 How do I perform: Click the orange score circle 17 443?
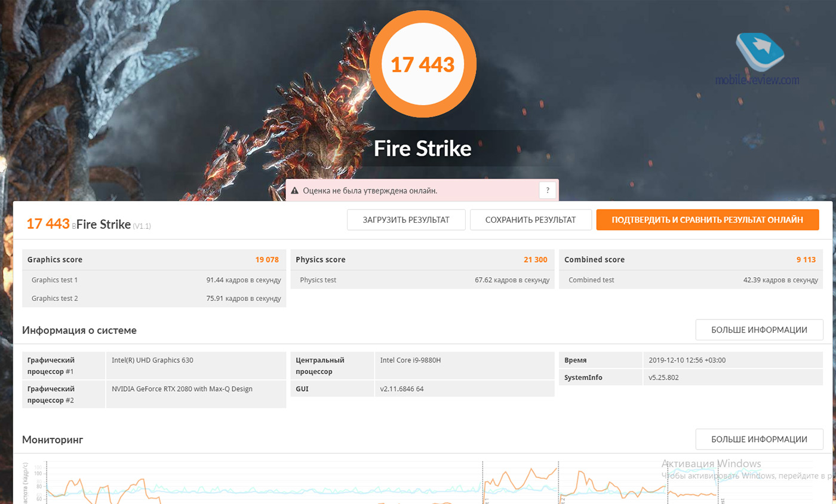pos(423,64)
